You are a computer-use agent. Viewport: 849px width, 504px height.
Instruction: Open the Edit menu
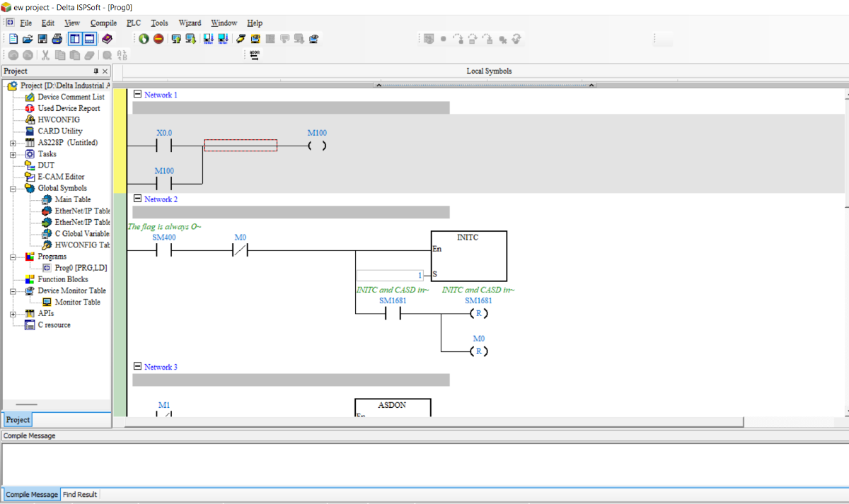click(47, 23)
